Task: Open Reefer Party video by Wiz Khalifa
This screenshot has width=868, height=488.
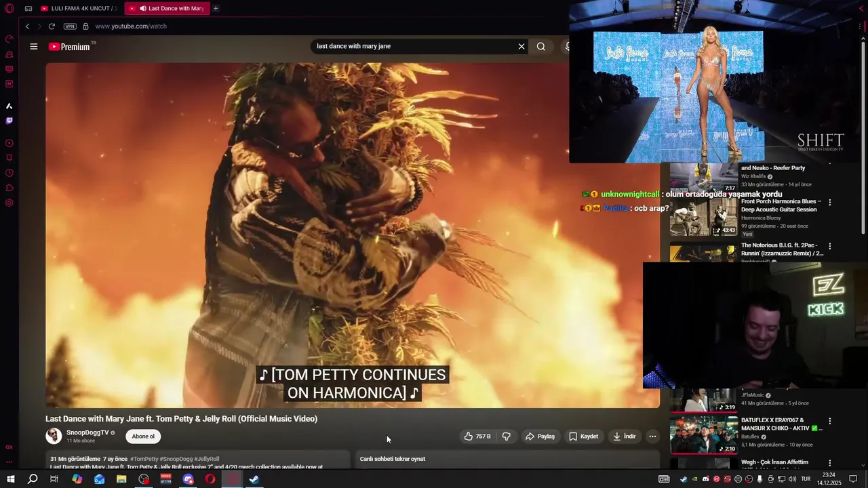Action: tap(773, 168)
